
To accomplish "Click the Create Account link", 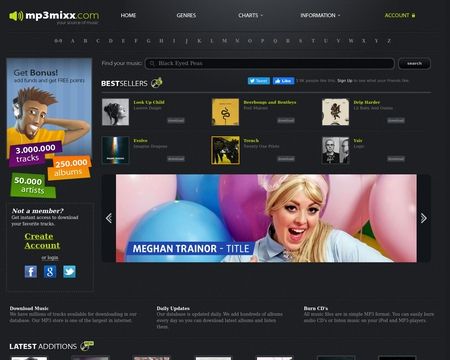I will (42, 241).
